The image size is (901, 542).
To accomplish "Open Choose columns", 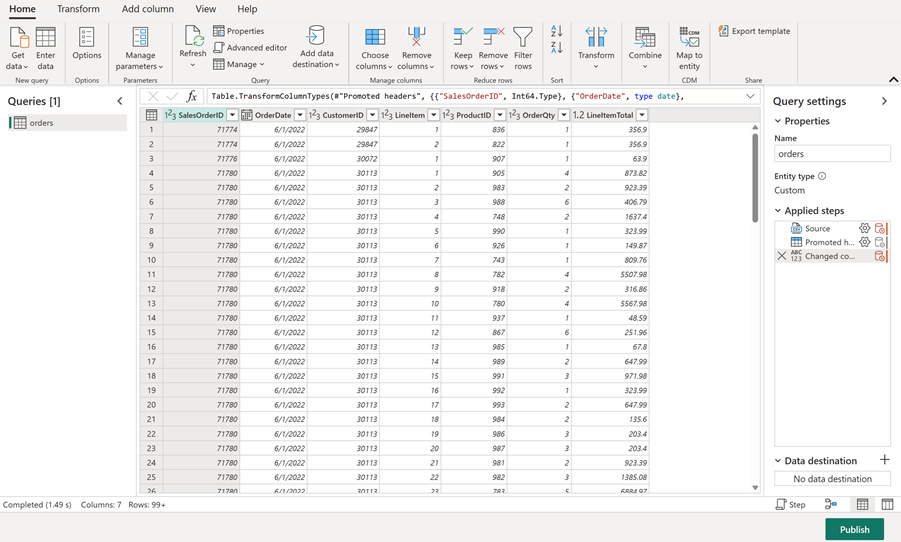I will 375,49.
